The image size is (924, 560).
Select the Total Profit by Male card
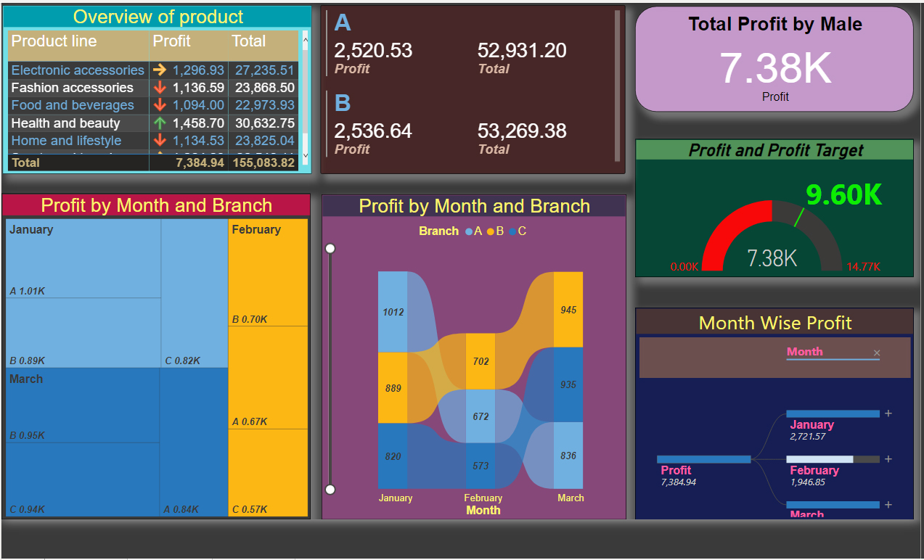coord(774,59)
